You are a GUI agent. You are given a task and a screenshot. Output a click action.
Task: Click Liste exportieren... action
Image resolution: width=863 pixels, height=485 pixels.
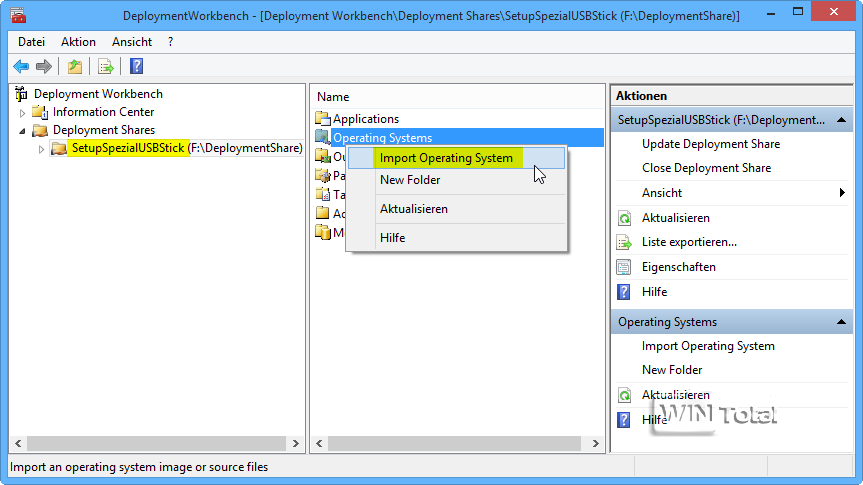pyautogui.click(x=689, y=242)
